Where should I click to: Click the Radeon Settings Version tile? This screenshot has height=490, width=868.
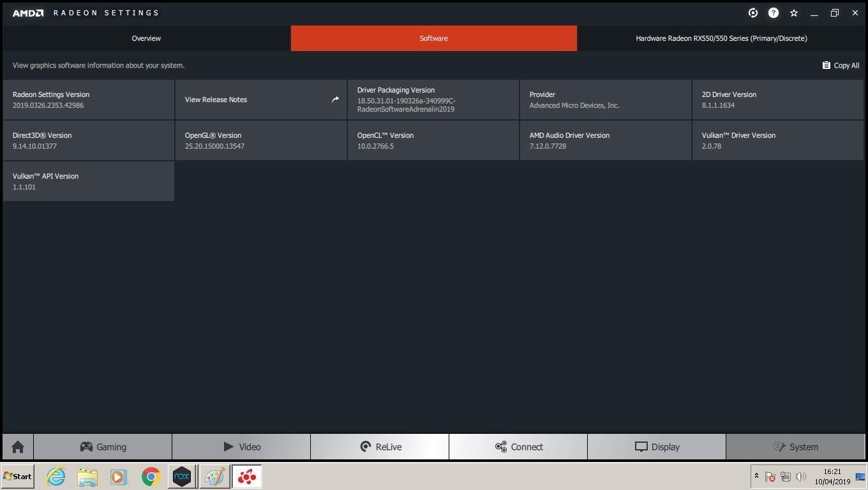(89, 100)
